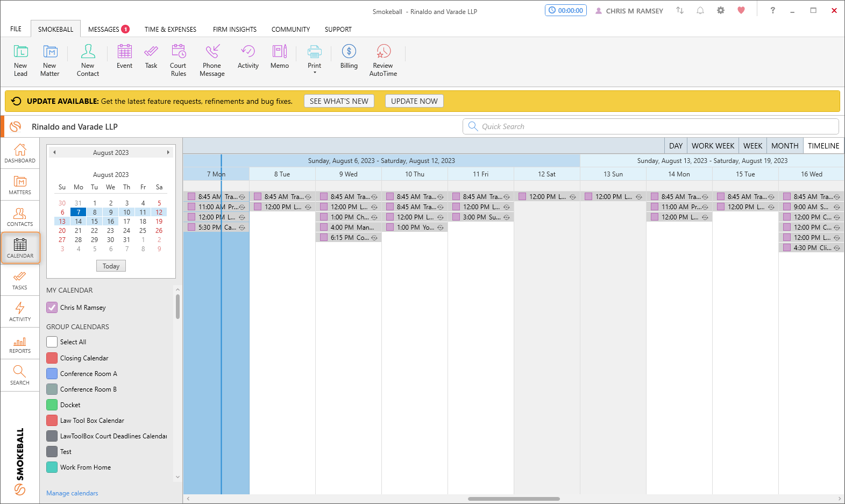Open Matters in the sidebar
Viewport: 845px width, 504px height.
(x=20, y=185)
